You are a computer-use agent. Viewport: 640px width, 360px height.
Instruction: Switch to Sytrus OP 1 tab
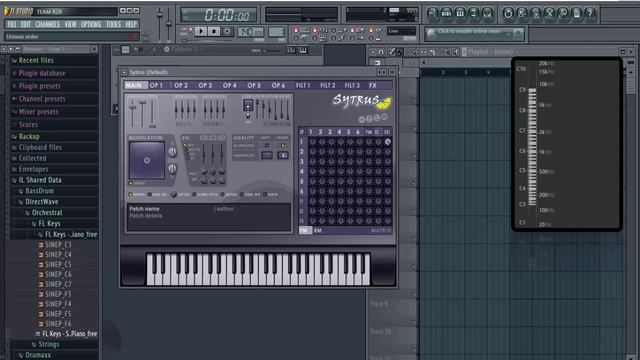(x=156, y=85)
